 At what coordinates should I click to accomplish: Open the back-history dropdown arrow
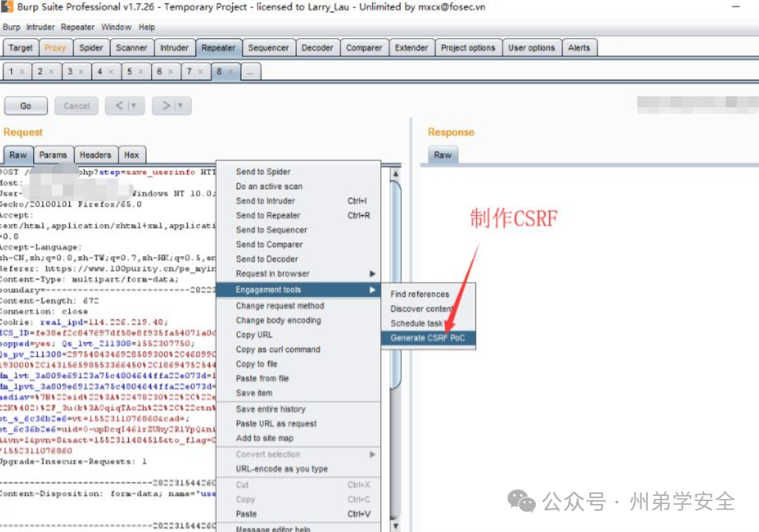[134, 105]
